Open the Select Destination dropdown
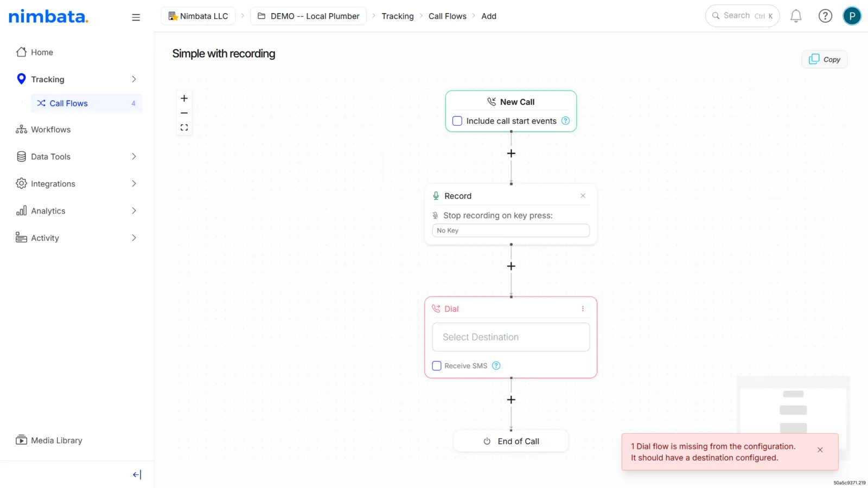868x488 pixels. tap(510, 337)
